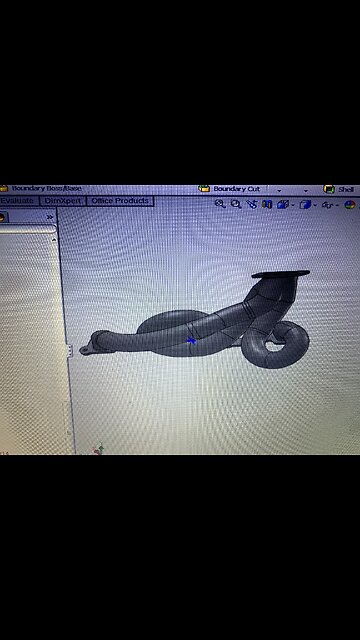This screenshot has height=640, width=360.
Task: Click the green Shell icon
Action: pos(329,189)
